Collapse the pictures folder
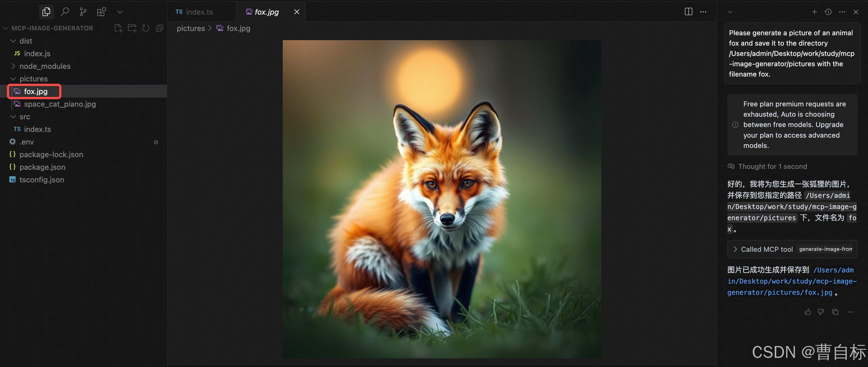 [33, 79]
